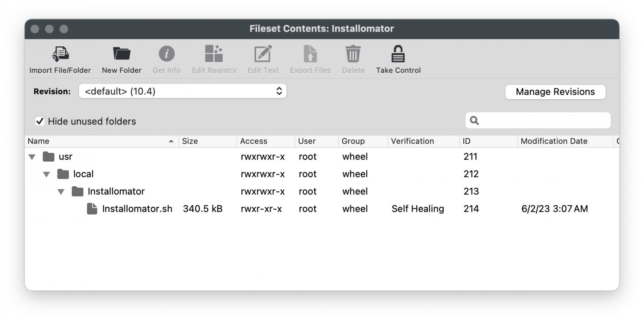Click the rwxr-xr-x access value

(261, 209)
